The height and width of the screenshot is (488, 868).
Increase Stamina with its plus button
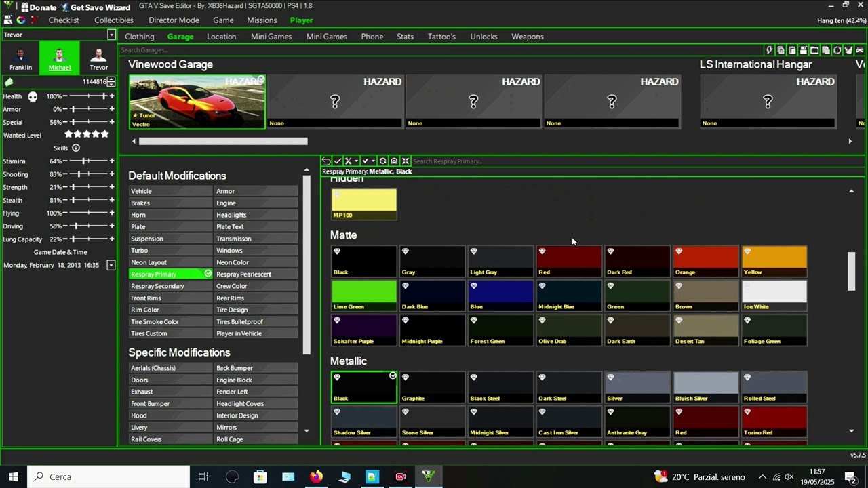coord(112,161)
